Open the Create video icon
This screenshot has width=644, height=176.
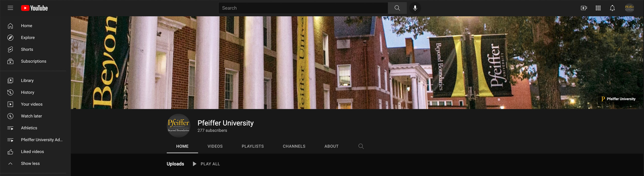point(584,8)
